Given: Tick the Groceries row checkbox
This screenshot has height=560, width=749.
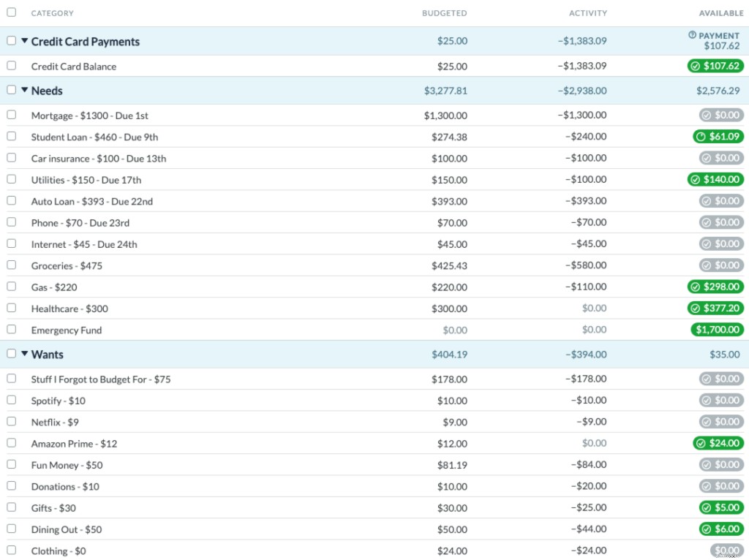Looking at the screenshot, I should (11, 265).
